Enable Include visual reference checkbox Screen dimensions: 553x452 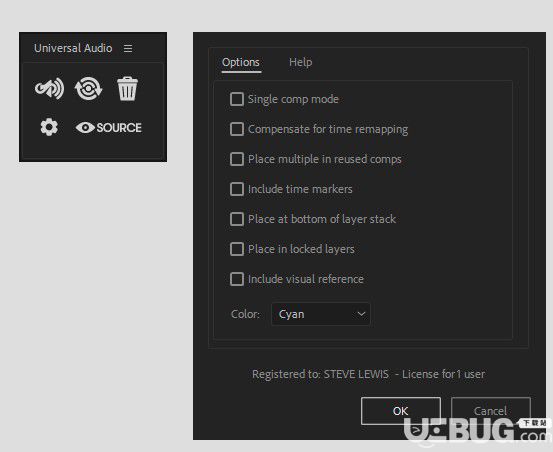[x=237, y=279]
